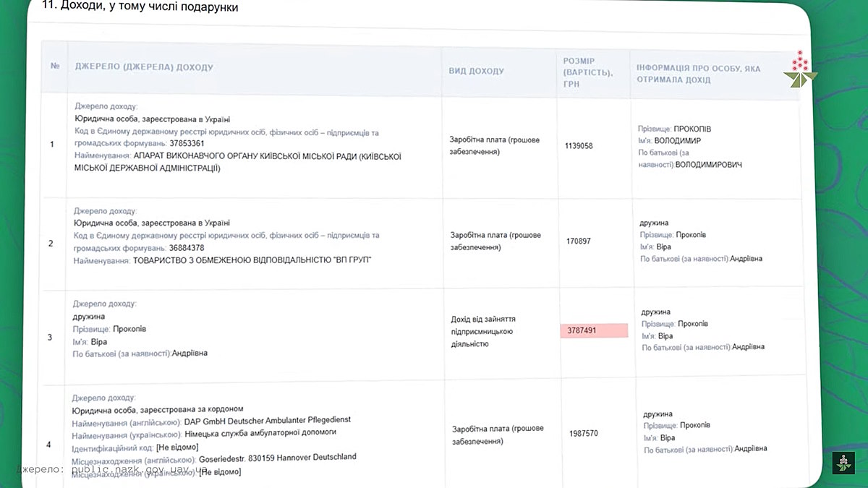Image resolution: width=868 pixels, height=488 pixels.
Task: Select the income amount 1987570
Action: point(583,434)
